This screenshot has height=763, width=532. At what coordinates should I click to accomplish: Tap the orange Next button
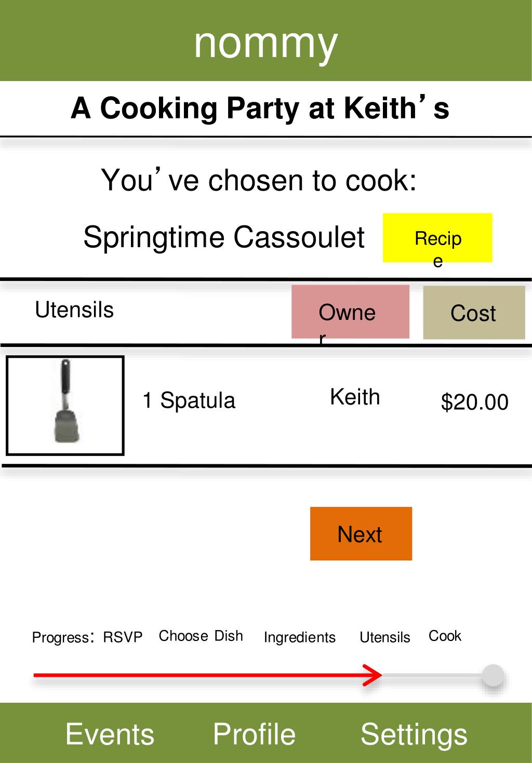click(361, 533)
